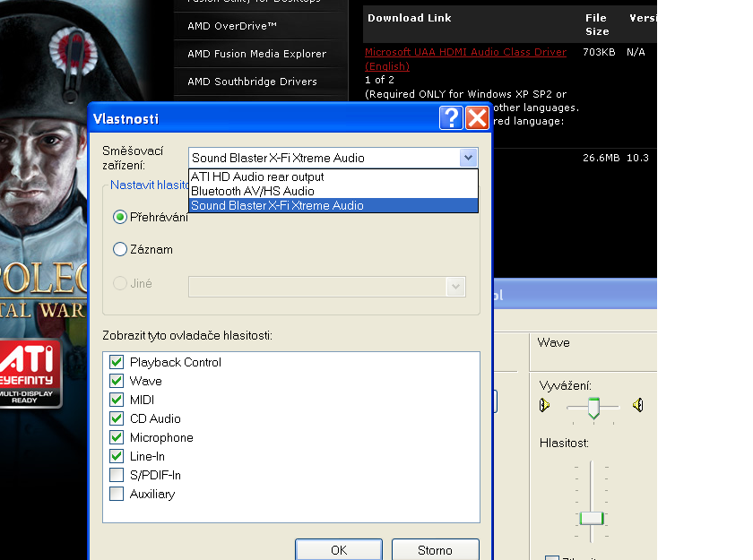Click the help question mark button in Vlastnosti

[452, 118]
